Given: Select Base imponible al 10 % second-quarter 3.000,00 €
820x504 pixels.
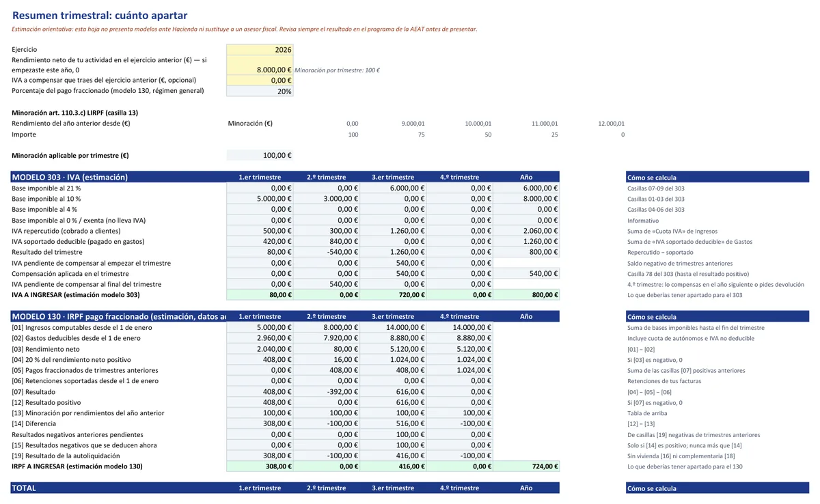Looking at the screenshot, I should click(x=327, y=199).
